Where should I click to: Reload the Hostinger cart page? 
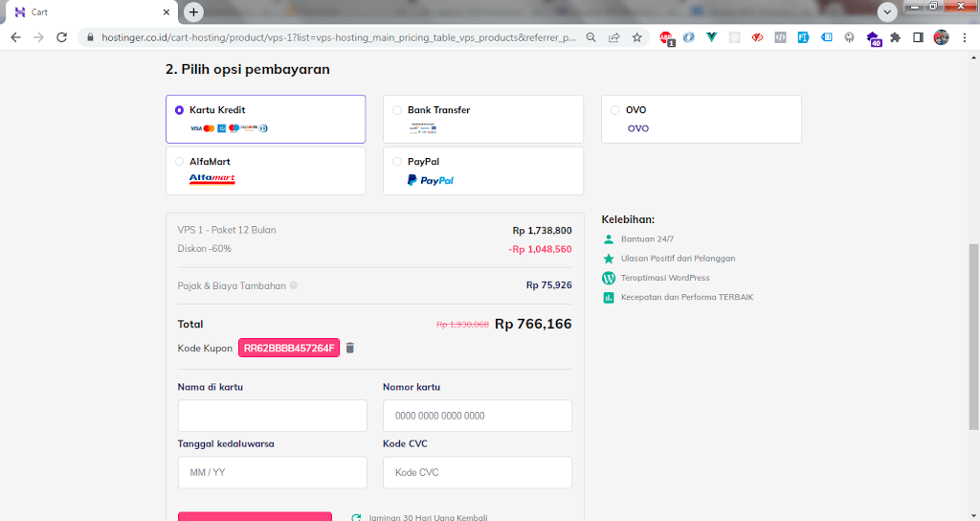[x=61, y=37]
